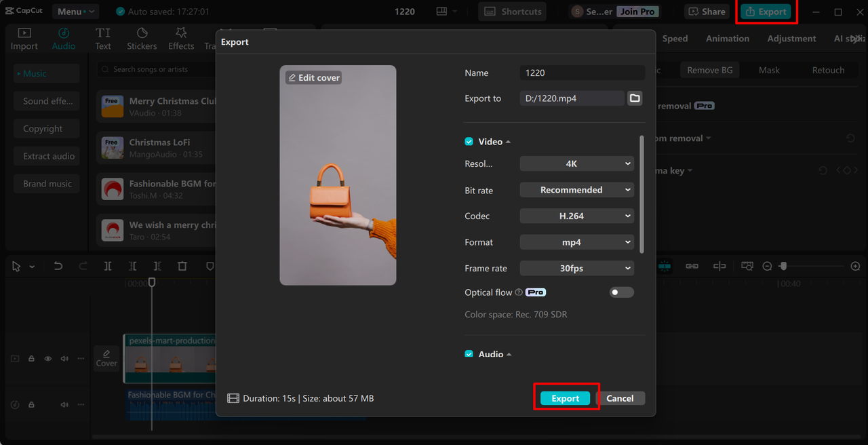Select the pointer Select tool in timeline

pos(16,267)
